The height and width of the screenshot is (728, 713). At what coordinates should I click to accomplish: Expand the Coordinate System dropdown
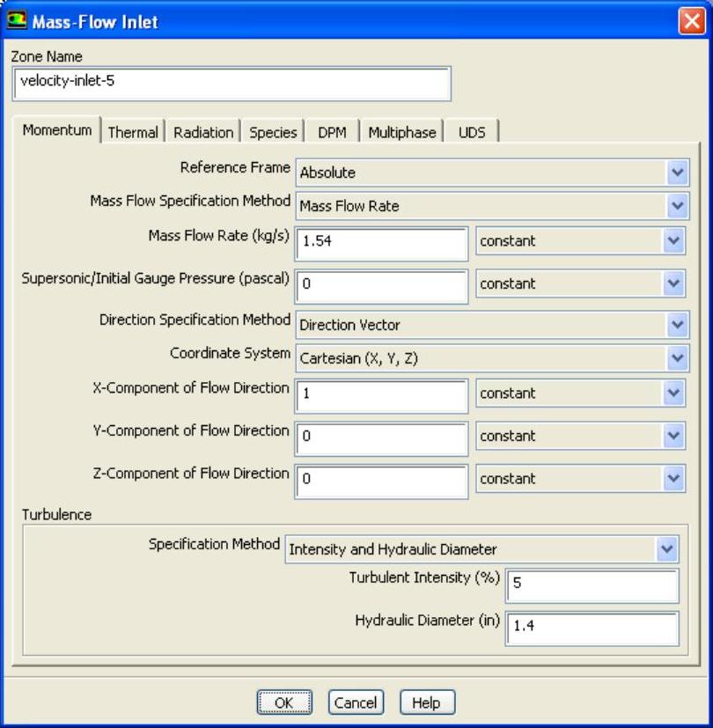point(676,358)
